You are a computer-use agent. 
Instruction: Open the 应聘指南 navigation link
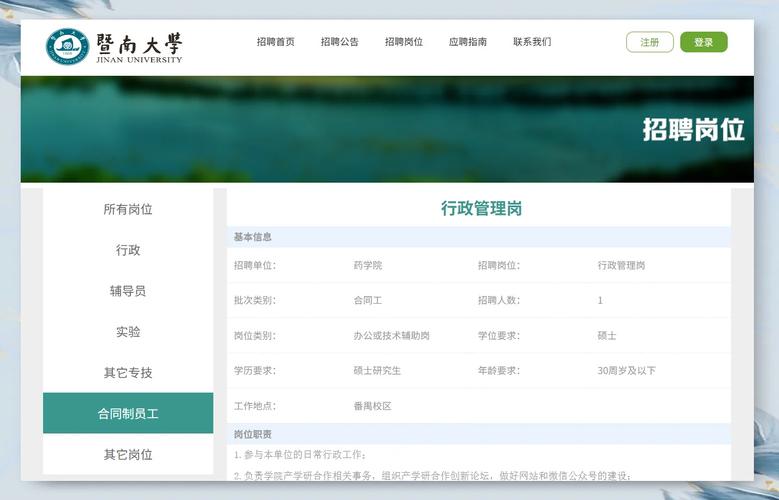pos(468,42)
